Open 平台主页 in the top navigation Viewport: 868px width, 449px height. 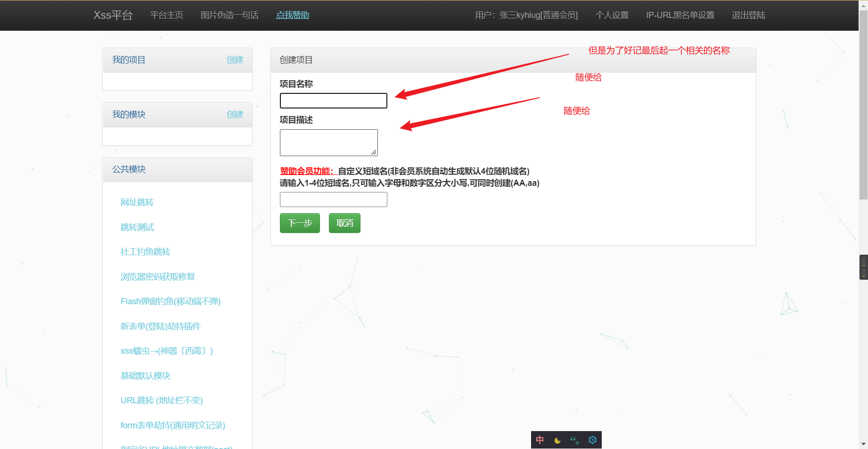coord(166,15)
